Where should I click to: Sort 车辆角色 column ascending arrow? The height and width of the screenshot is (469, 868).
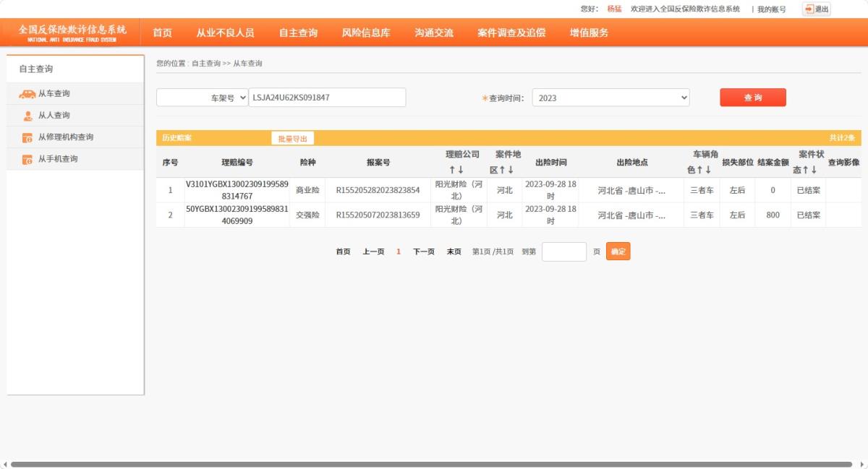pos(699,170)
